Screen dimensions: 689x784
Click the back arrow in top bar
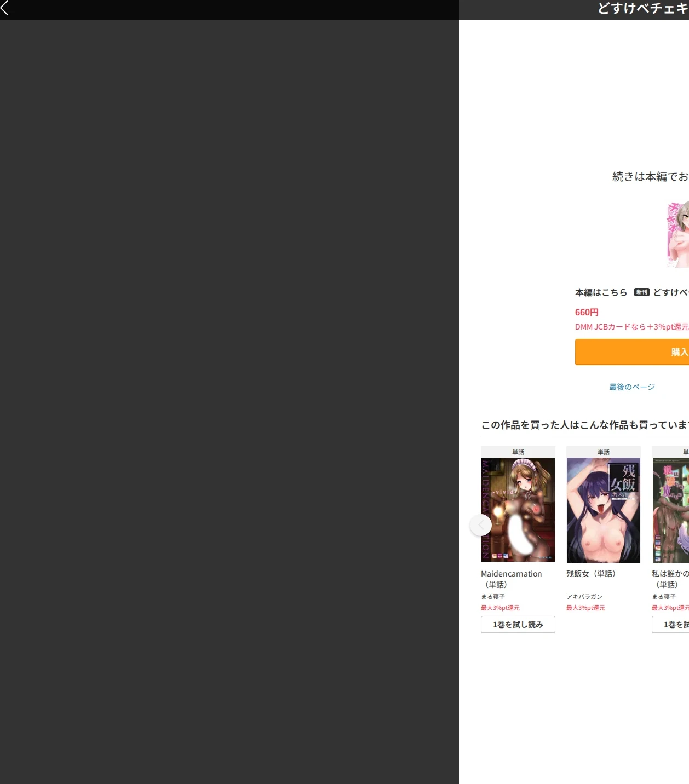[x=5, y=8]
